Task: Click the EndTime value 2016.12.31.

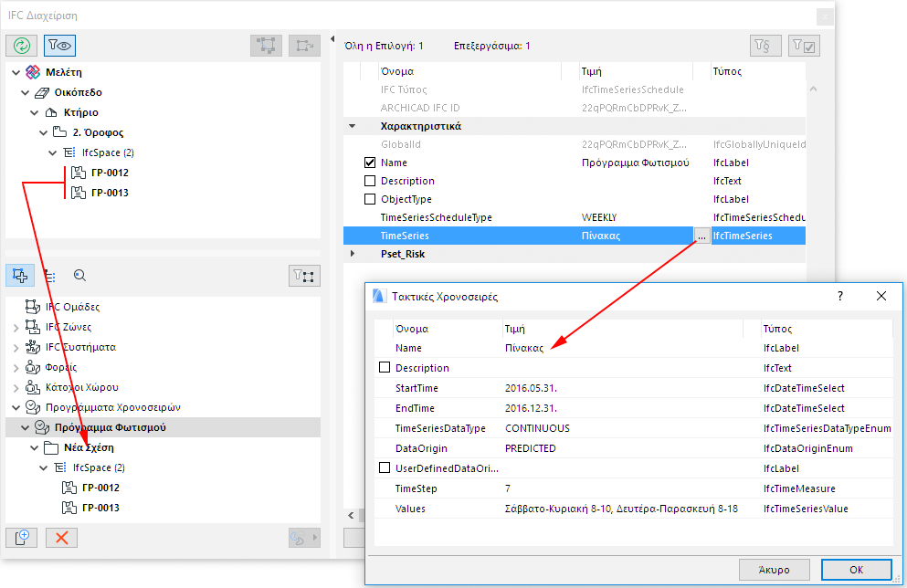Action: [531, 408]
